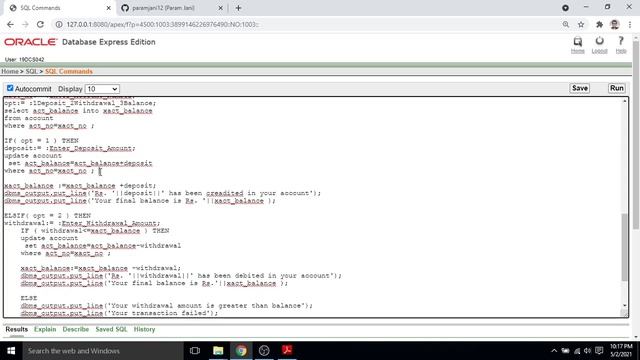Show hidden system tray icons
640x360 pixels.
(554, 351)
